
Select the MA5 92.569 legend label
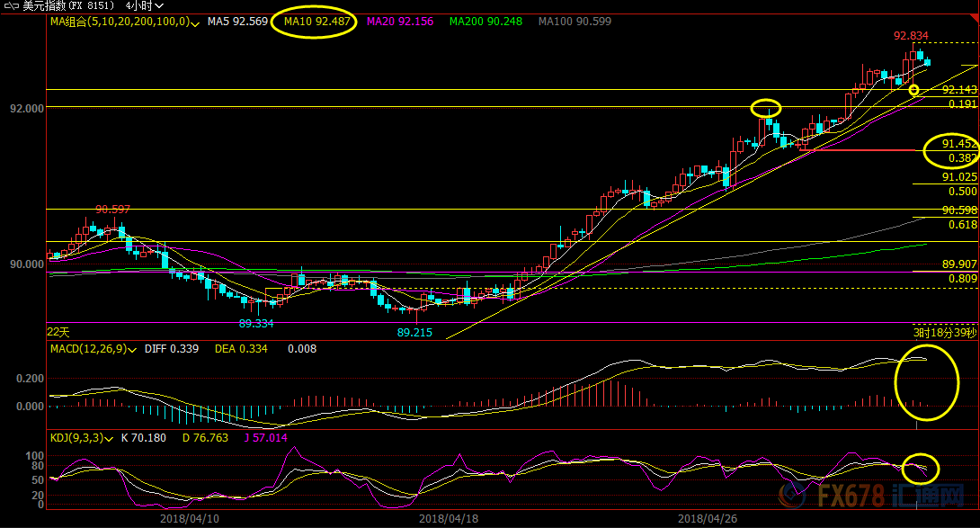click(237, 21)
